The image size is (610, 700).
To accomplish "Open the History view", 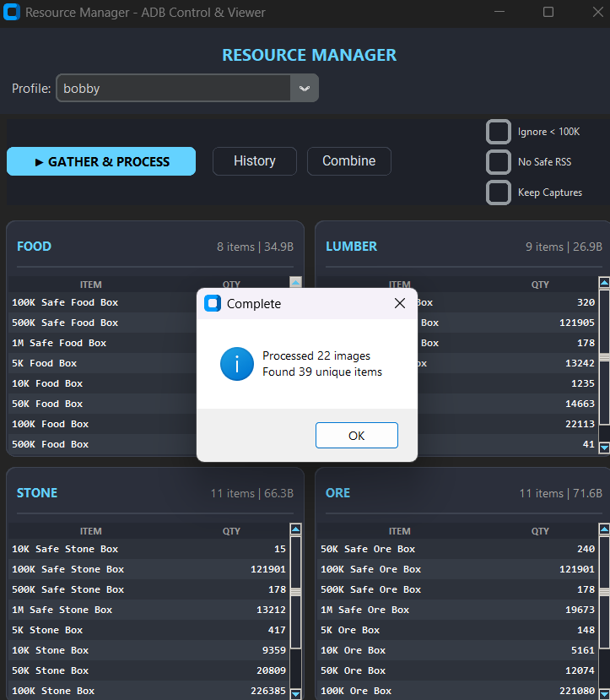I will click(x=254, y=161).
